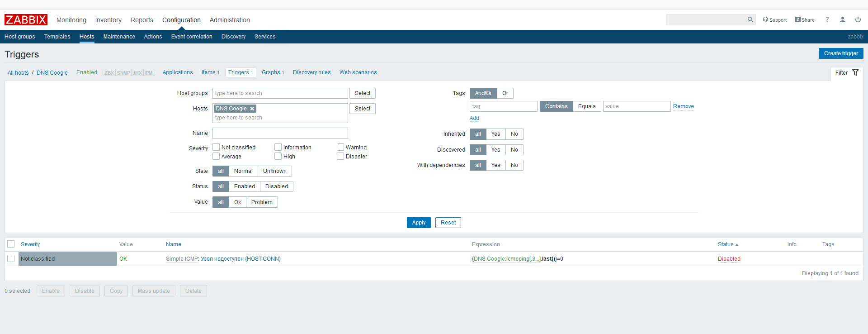The width and height of the screenshot is (868, 334).
Task: Go to Services submenu
Action: pyautogui.click(x=265, y=37)
